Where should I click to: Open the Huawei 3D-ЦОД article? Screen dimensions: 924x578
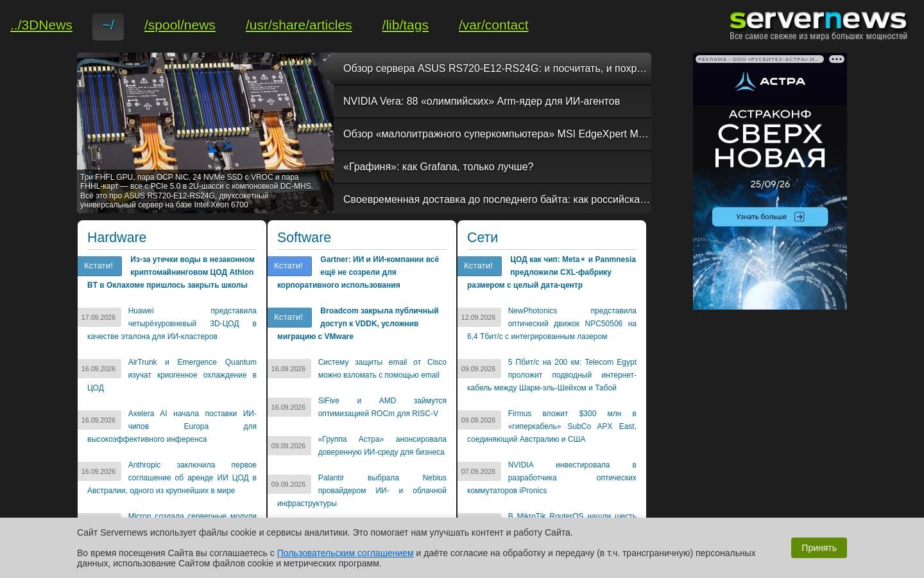(x=171, y=324)
